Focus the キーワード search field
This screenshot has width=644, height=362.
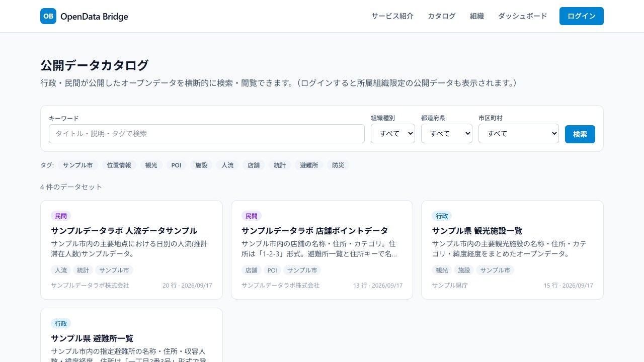tap(207, 134)
